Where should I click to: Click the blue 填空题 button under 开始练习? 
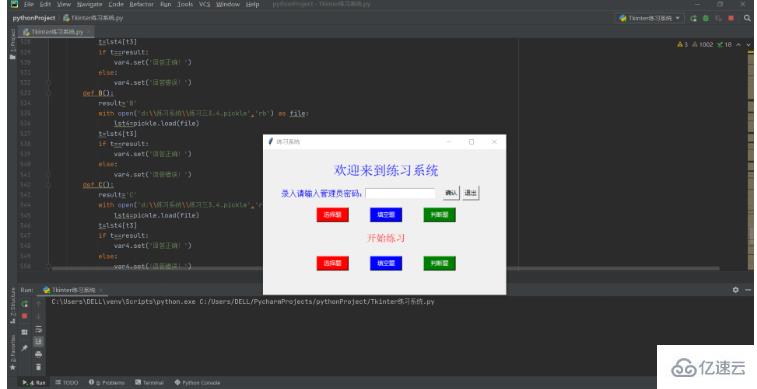[386, 263]
